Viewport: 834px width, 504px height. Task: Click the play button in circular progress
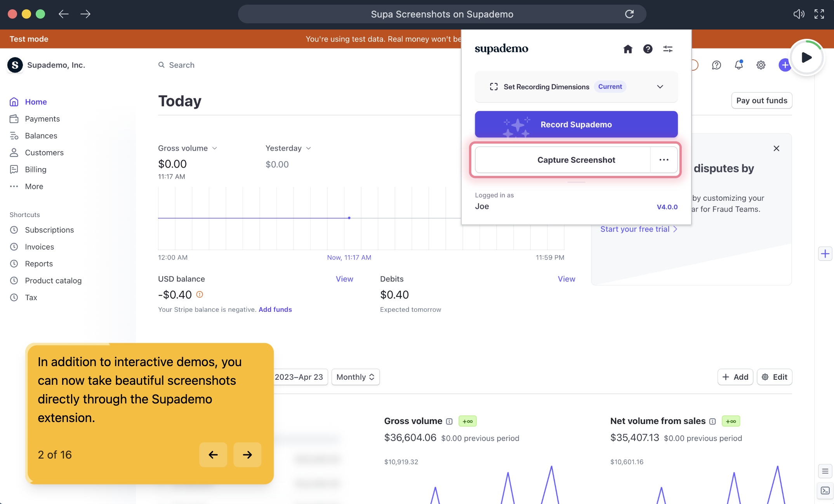click(807, 58)
